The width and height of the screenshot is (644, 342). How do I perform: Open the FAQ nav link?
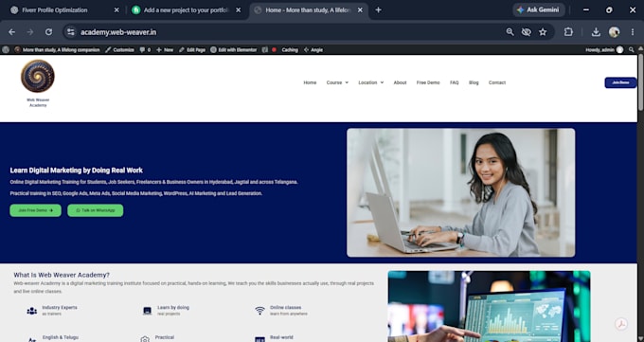point(455,82)
